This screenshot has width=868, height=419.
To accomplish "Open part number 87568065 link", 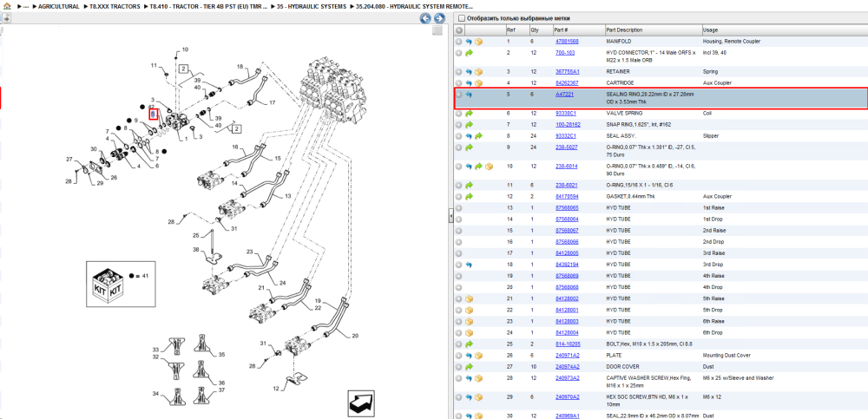I will [x=567, y=208].
